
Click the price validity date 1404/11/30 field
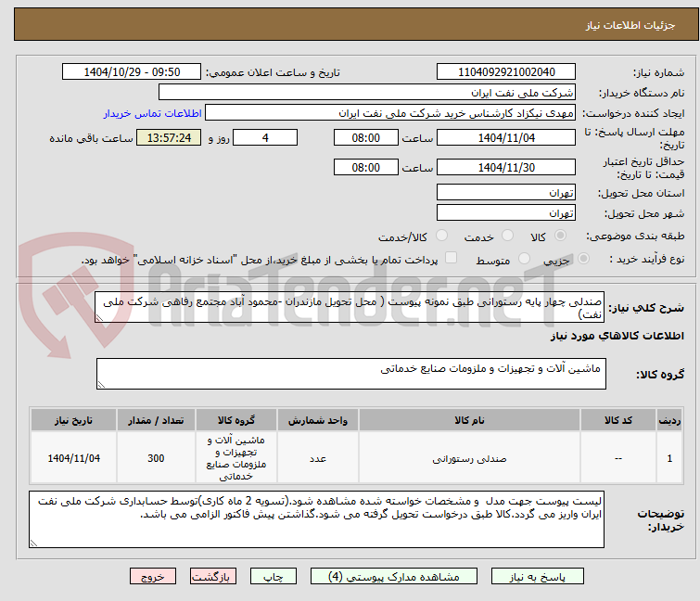point(506,168)
